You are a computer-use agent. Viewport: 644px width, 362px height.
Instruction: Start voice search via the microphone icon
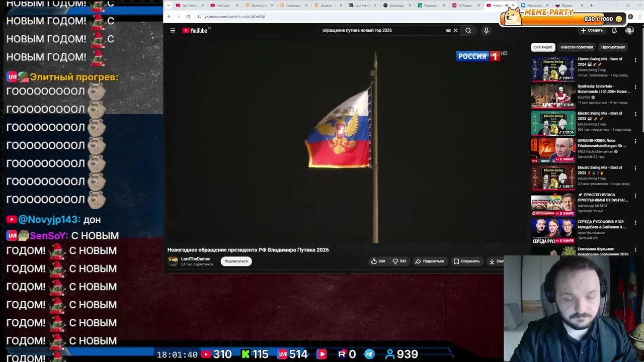pyautogui.click(x=486, y=31)
